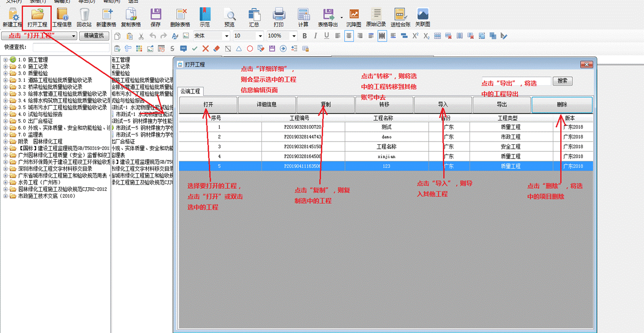
Task: Click the undo arrow icon
Action: point(153,36)
